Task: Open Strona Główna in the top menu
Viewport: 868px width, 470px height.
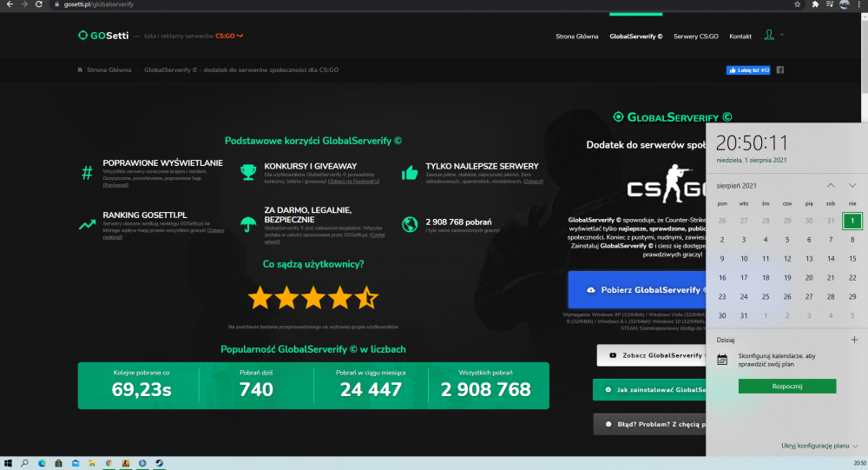Action: click(x=577, y=36)
